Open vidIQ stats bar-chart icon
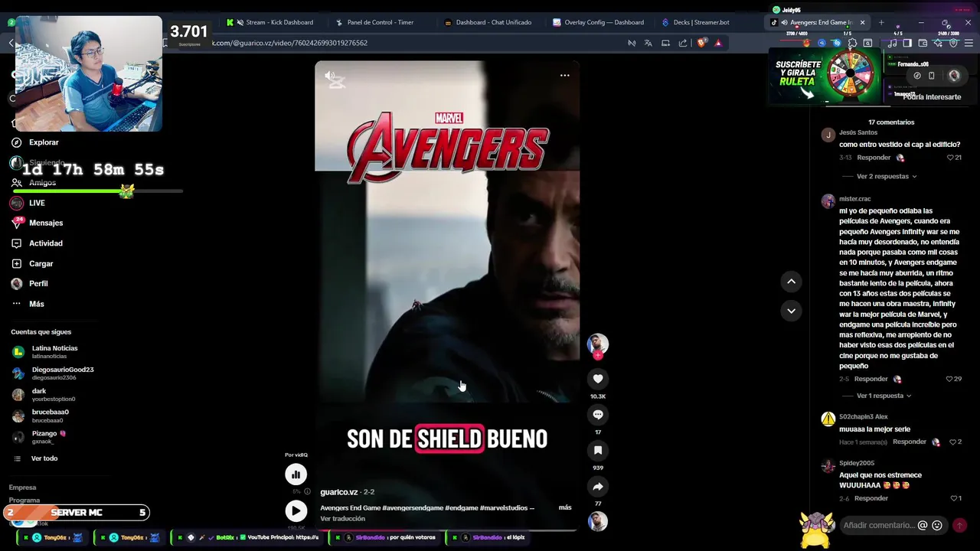 [x=296, y=474]
